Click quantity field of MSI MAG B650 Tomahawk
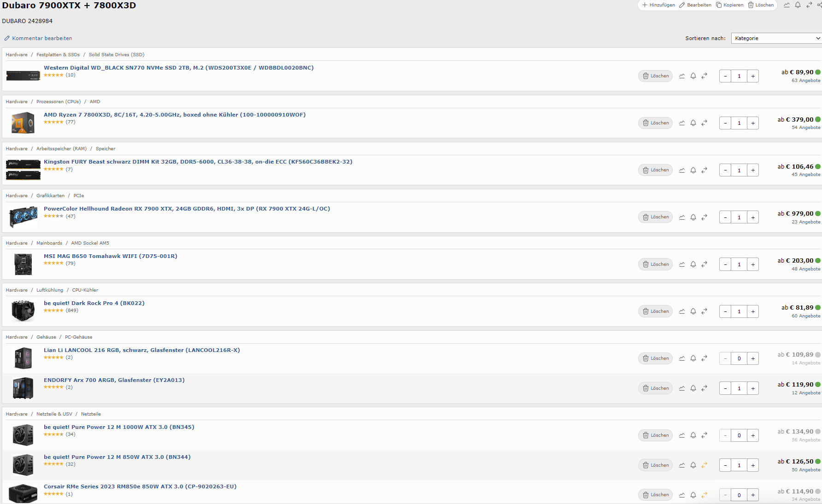 click(x=739, y=264)
